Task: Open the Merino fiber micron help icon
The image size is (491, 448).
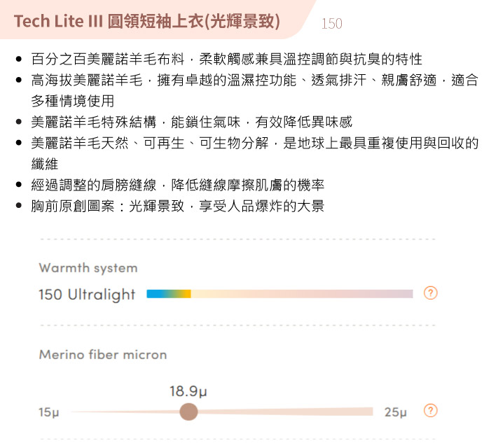Action: point(430,410)
